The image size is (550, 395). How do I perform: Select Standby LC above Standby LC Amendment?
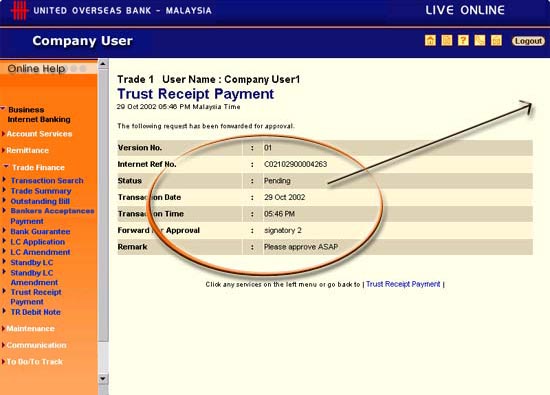point(32,263)
